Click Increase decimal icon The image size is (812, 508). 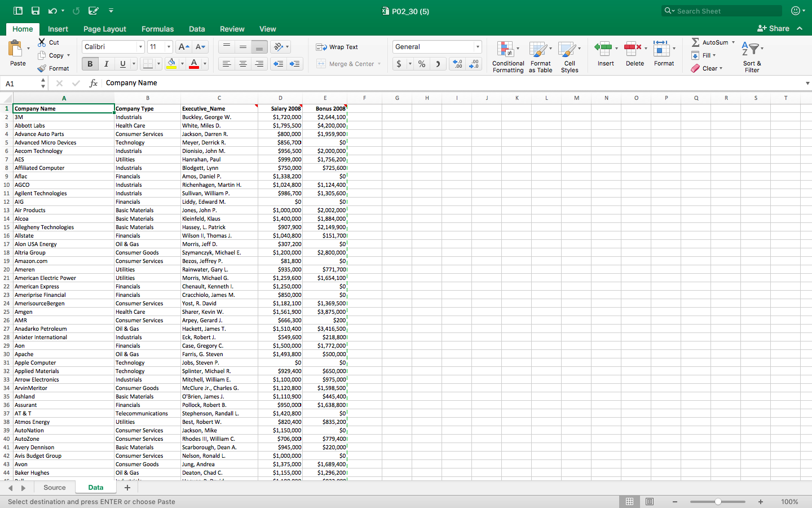458,64
